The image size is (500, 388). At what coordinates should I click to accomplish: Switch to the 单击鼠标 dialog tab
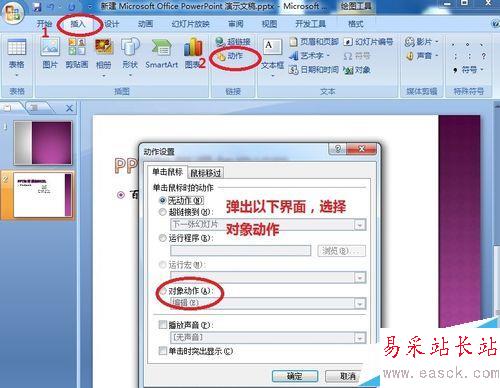[x=167, y=172]
